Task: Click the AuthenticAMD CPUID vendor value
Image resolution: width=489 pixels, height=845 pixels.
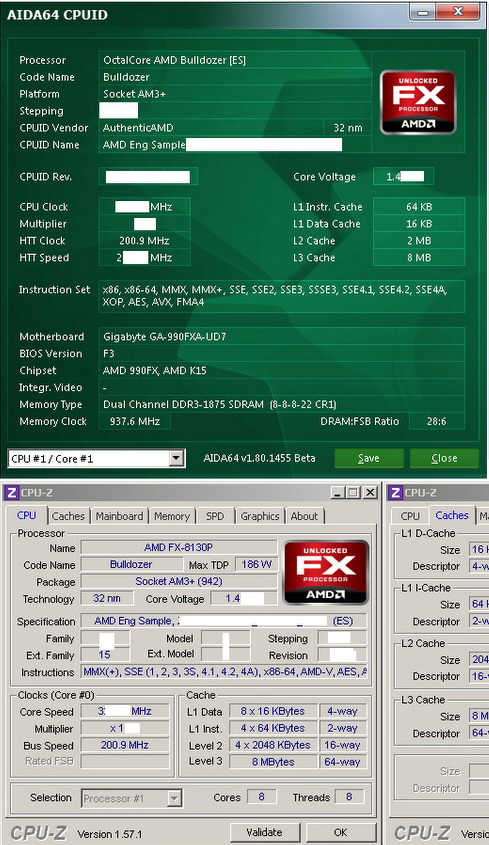Action: [212, 128]
